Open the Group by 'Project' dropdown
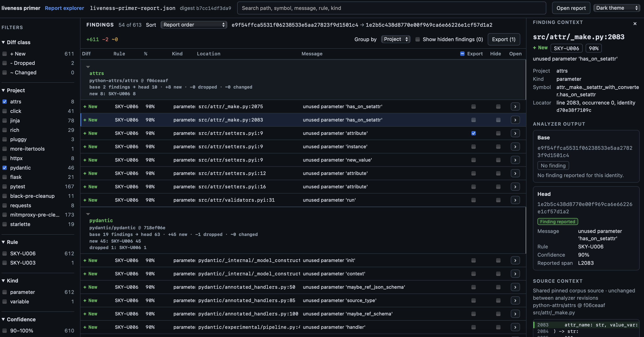 (x=395, y=39)
